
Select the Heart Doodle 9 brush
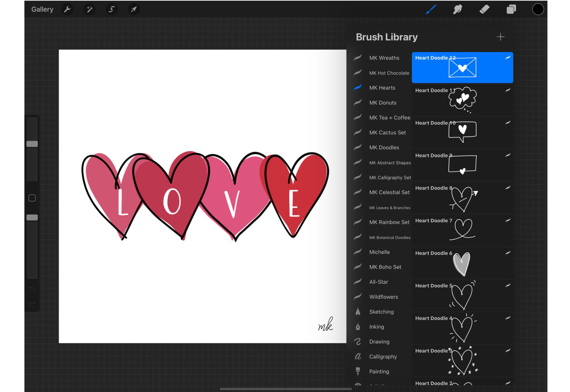point(462,165)
